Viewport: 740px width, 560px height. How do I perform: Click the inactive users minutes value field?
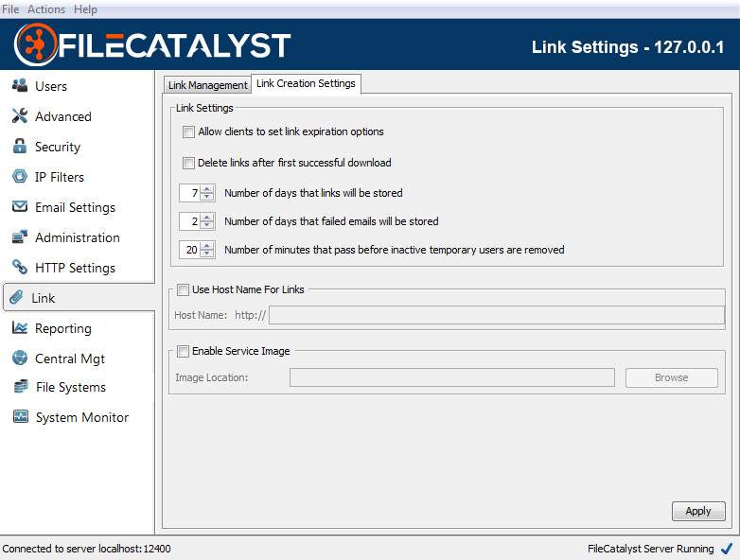point(190,250)
